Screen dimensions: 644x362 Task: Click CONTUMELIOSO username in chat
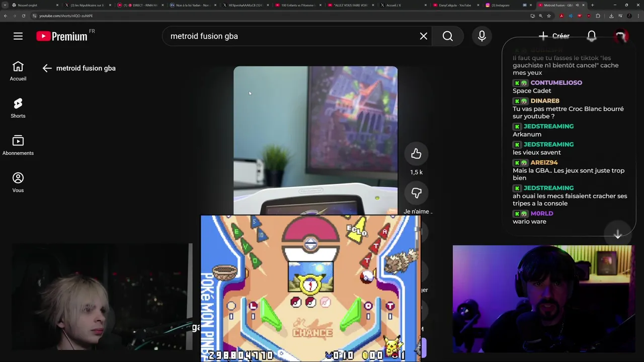556,83
